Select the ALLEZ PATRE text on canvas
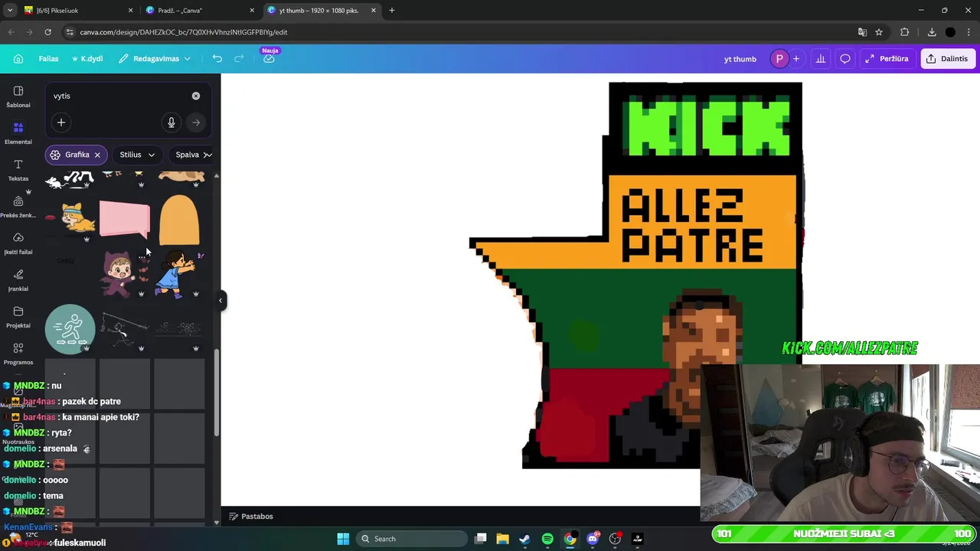The image size is (980, 551). coord(693,226)
